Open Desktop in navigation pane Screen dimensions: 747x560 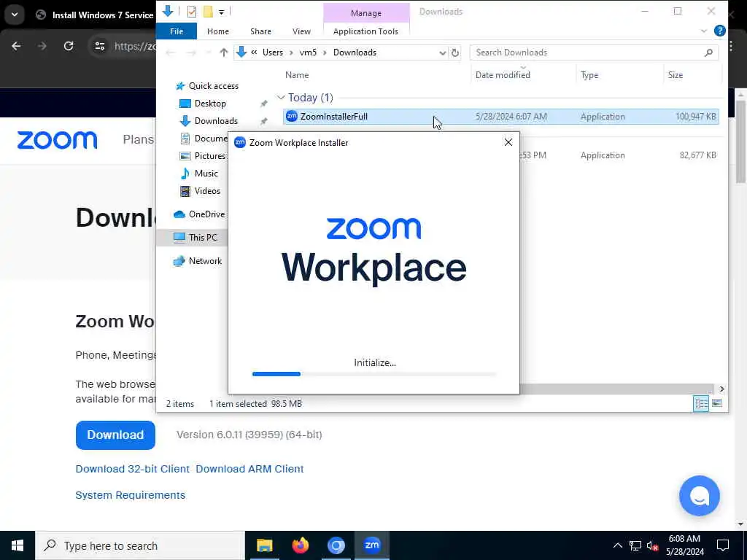pos(210,104)
